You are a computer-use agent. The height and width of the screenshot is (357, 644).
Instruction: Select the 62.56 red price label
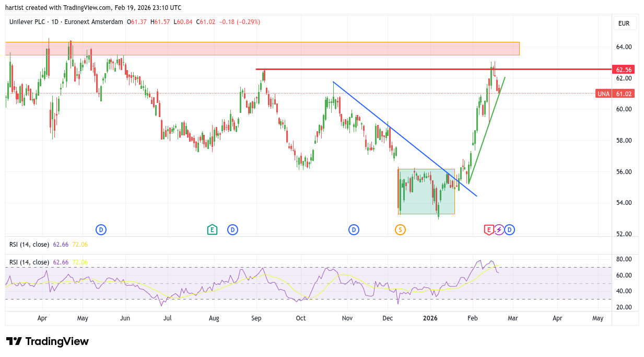(624, 70)
